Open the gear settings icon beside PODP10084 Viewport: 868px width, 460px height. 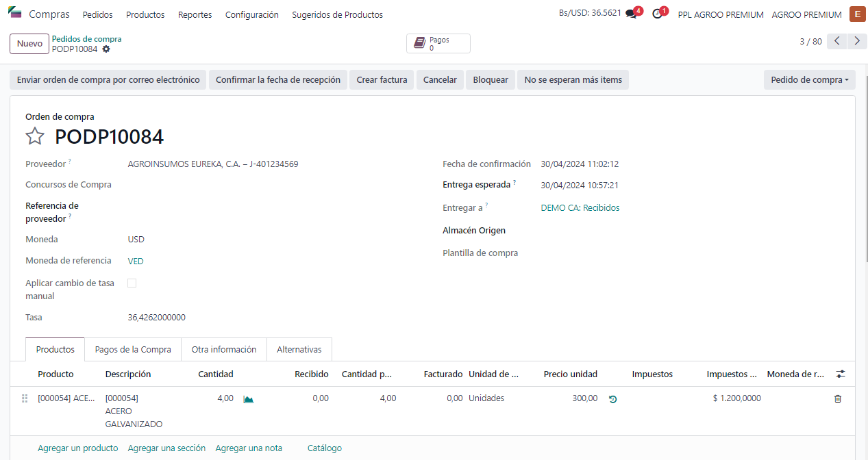tap(106, 49)
